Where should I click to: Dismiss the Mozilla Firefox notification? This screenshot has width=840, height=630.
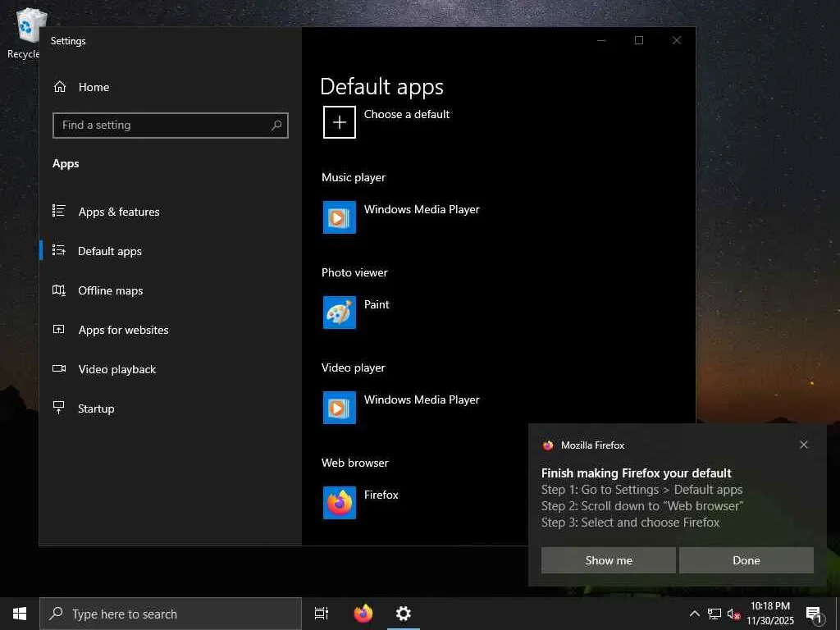click(804, 445)
